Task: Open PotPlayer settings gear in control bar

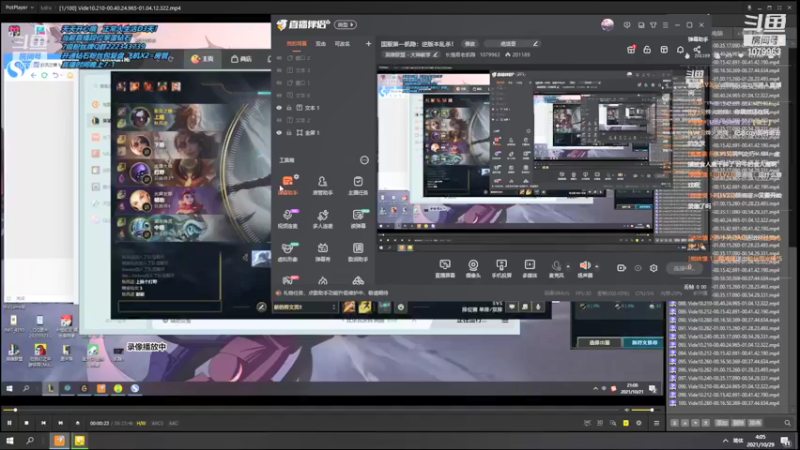Action: [639, 423]
